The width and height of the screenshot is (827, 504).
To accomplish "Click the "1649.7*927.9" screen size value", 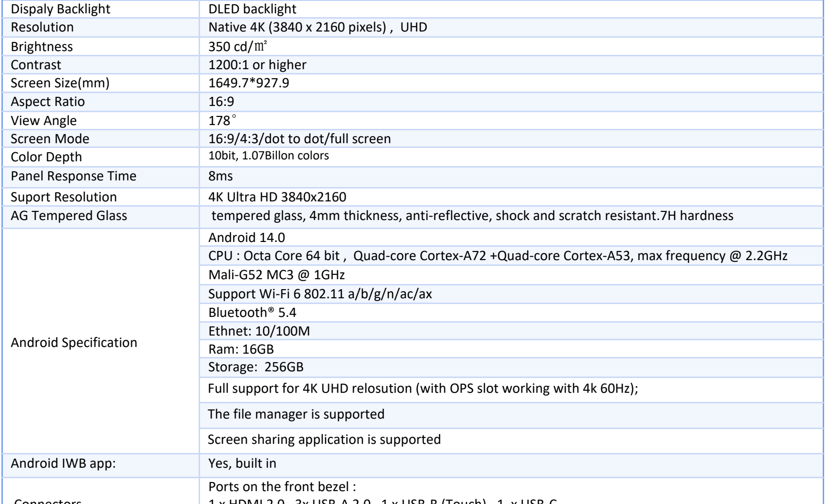I will coord(249,83).
